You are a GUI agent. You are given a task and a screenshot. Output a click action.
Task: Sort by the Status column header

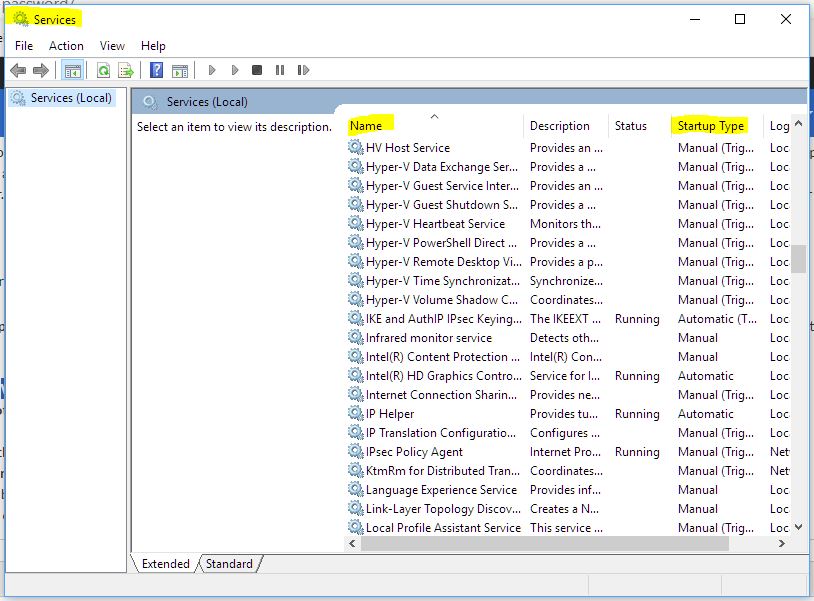coord(640,126)
